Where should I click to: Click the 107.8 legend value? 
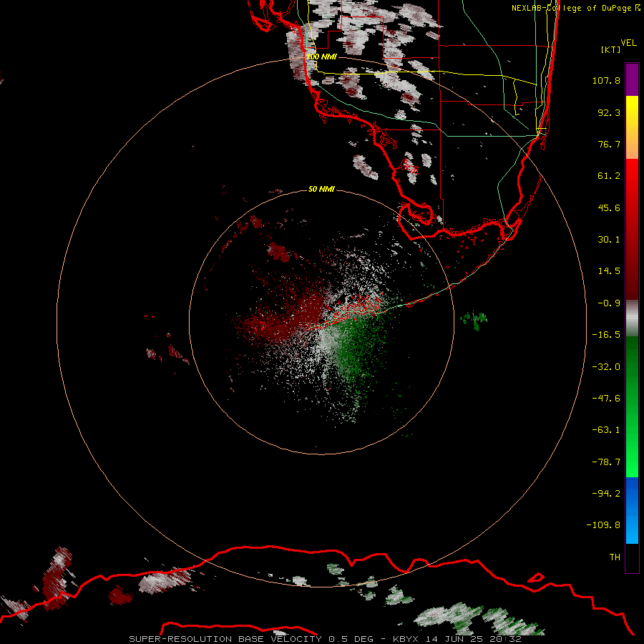click(606, 80)
